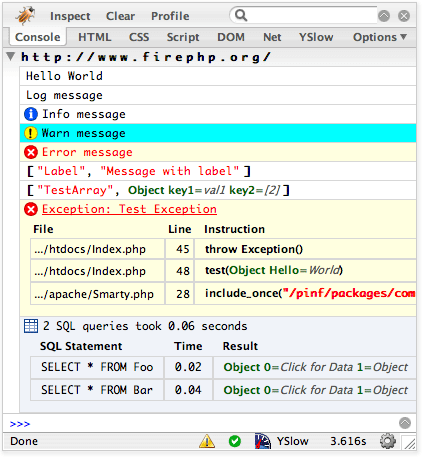Image resolution: width=422 pixels, height=457 pixels.
Task: Click the SQL queries table icon
Action: point(31,326)
